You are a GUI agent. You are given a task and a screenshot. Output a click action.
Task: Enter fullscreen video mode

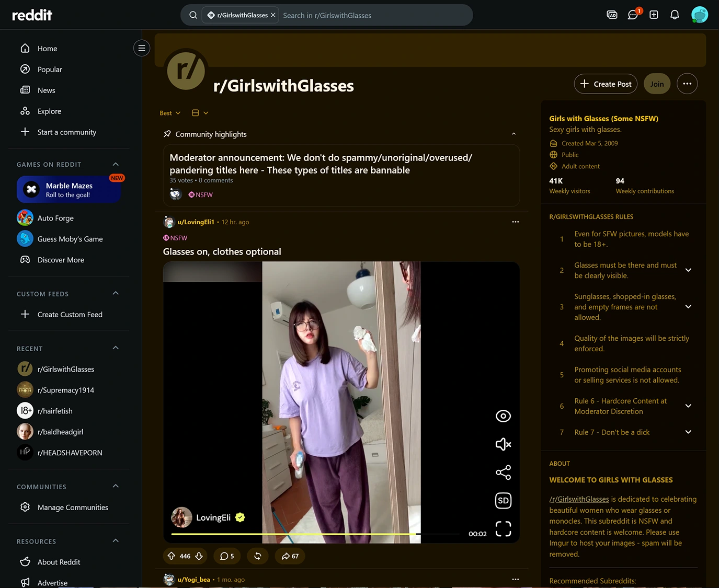pos(503,529)
